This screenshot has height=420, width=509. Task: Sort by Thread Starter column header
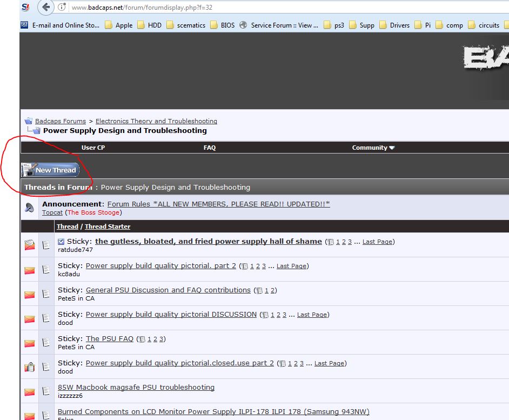pos(108,226)
